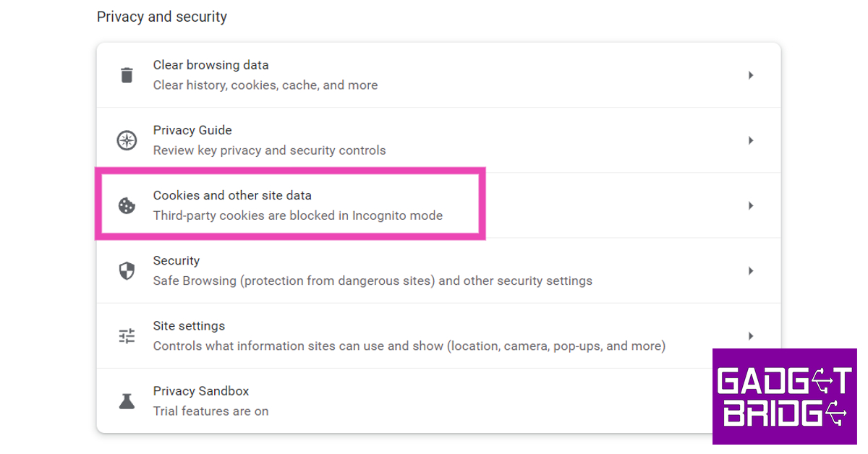Click the Security shield icon
Image resolution: width=868 pixels, height=454 pixels.
coord(127,271)
